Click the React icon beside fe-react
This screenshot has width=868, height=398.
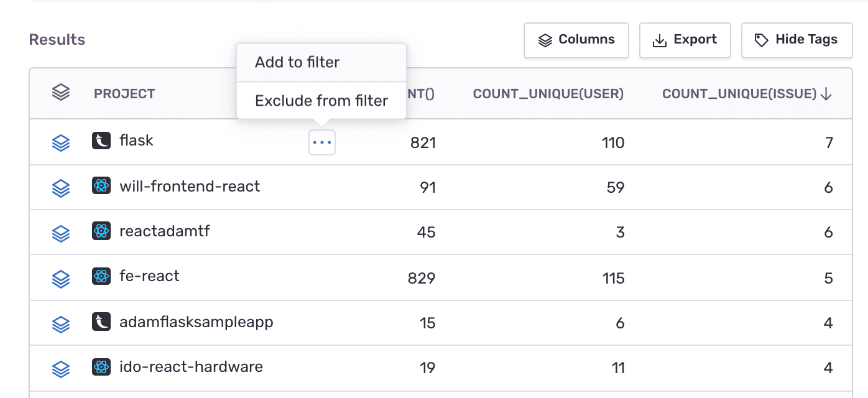click(101, 275)
